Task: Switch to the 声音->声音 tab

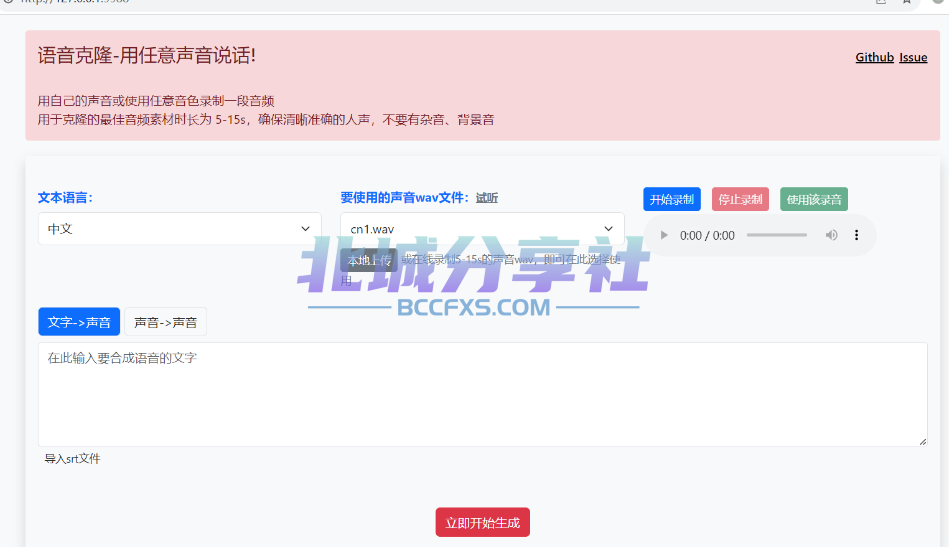Action: tap(165, 322)
